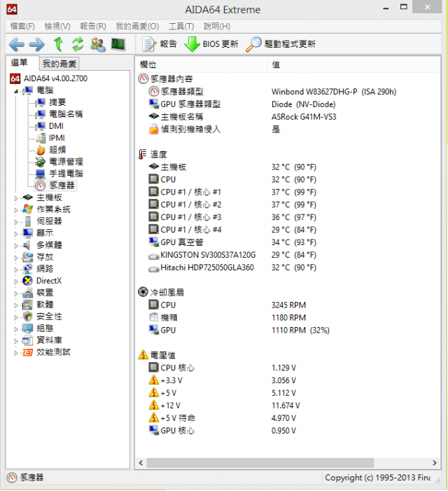This screenshot has width=448, height=491.
Task: Expand the 主機板 tree node
Action: click(16, 198)
